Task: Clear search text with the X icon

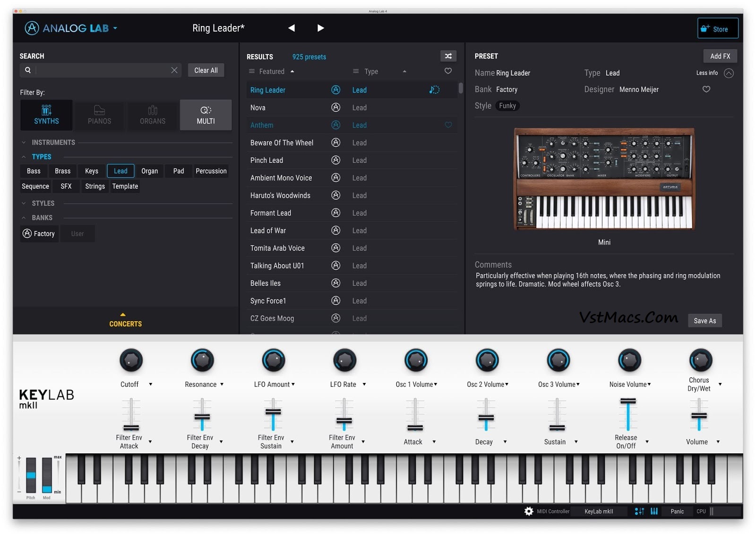Action: point(174,70)
